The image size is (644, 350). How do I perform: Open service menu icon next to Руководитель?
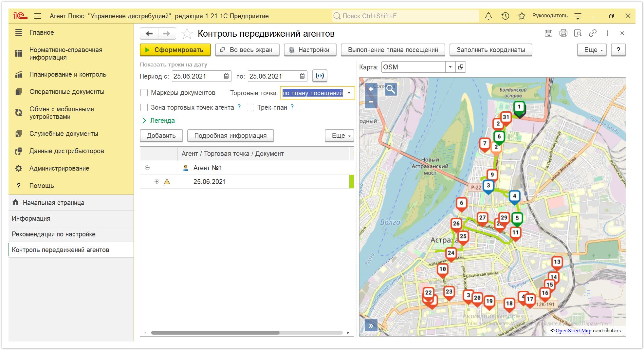click(x=578, y=16)
